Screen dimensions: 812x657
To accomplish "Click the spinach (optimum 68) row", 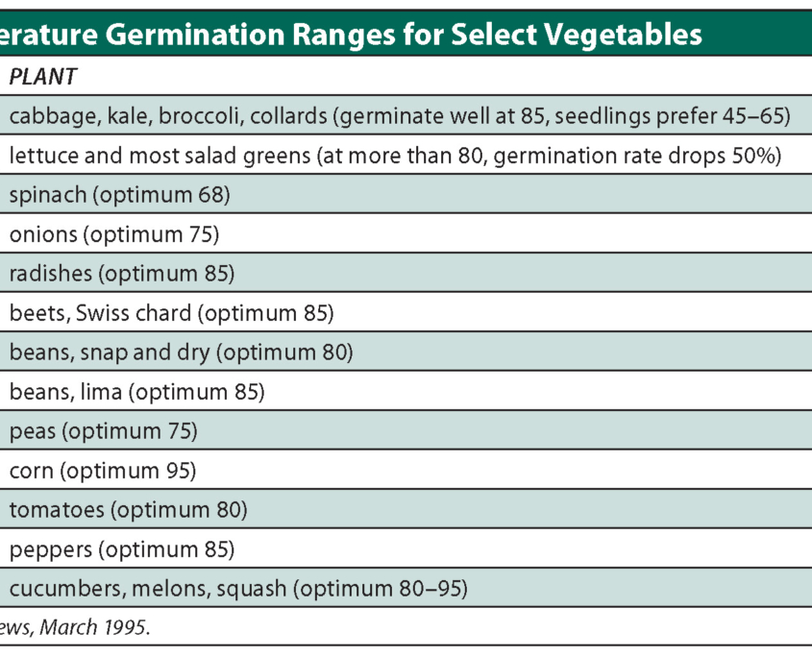I will coord(120,195).
